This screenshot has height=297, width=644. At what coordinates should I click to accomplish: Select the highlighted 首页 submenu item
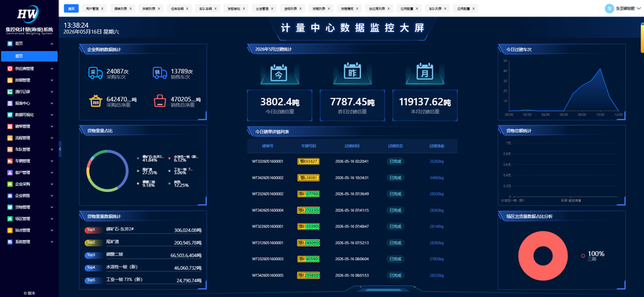29,56
